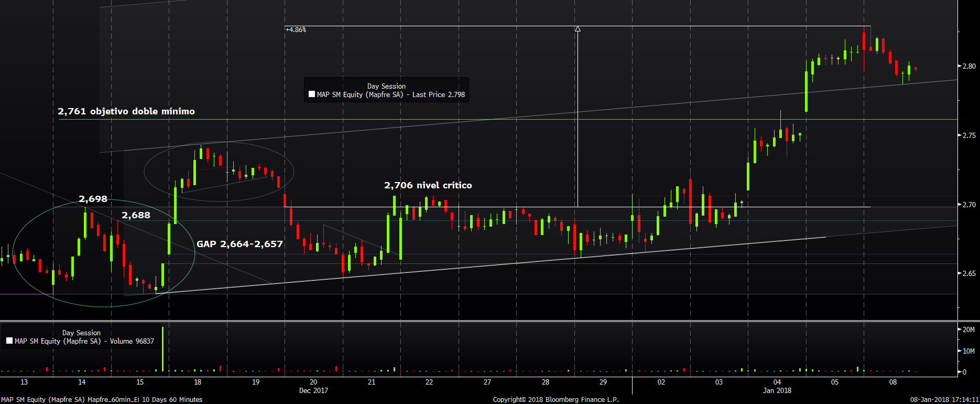Click the 10M volume axis label

tap(969, 351)
